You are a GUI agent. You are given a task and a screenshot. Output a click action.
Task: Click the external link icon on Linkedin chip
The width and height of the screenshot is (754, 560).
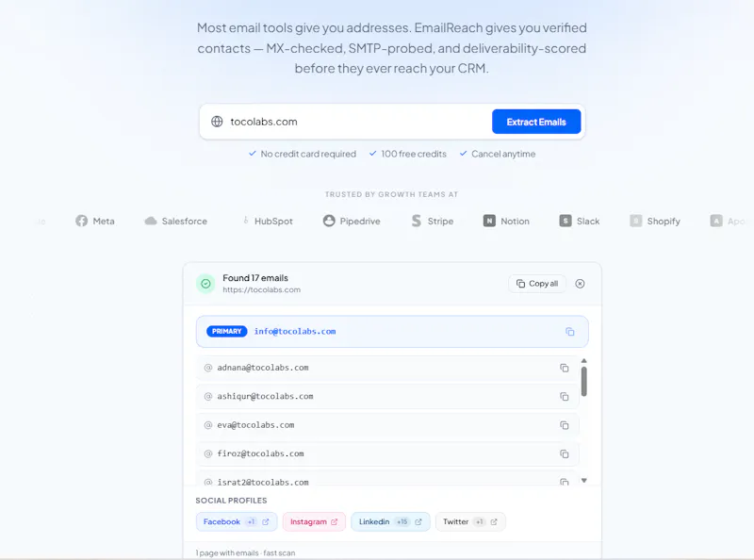click(x=418, y=522)
